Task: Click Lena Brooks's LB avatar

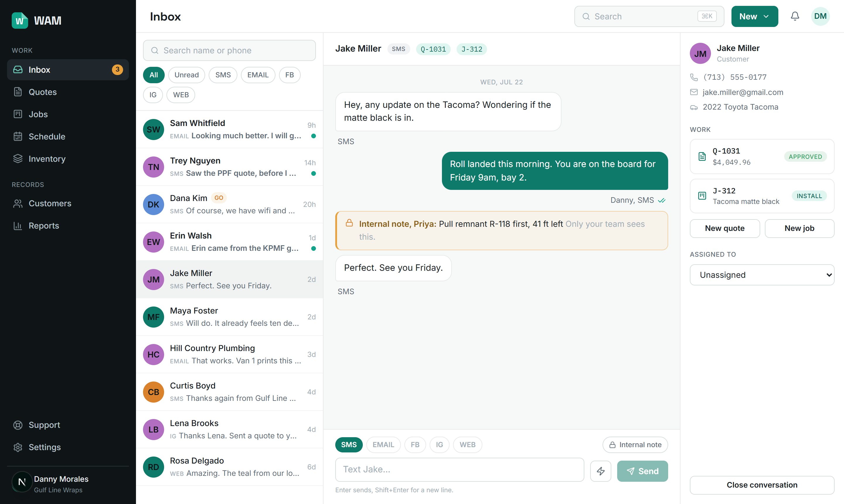Action: pyautogui.click(x=154, y=430)
